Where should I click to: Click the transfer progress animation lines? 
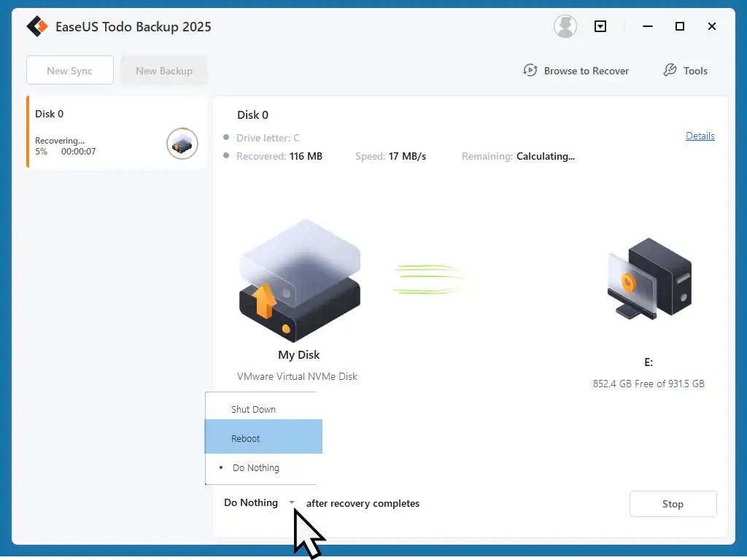click(428, 279)
